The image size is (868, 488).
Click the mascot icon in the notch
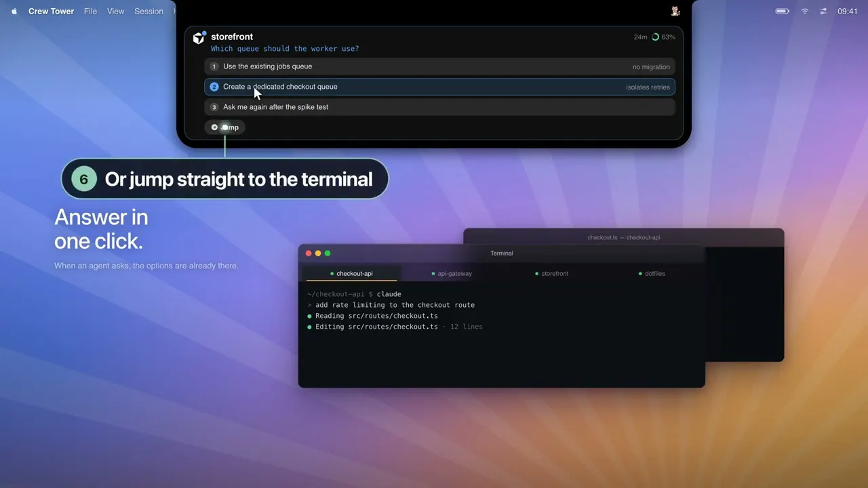[675, 11]
